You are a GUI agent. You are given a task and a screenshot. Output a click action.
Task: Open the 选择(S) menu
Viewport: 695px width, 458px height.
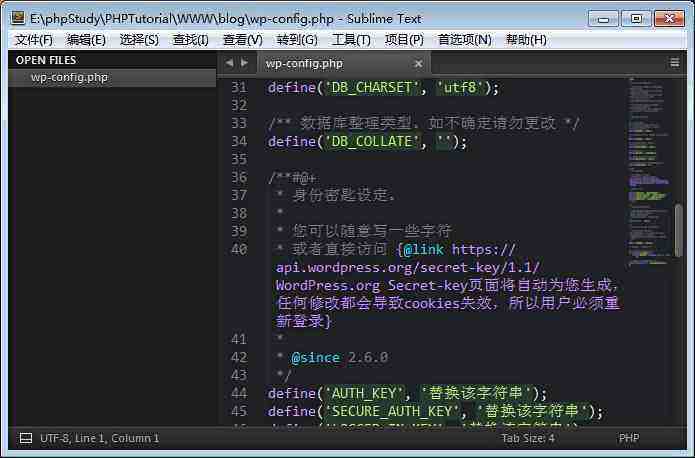[139, 40]
